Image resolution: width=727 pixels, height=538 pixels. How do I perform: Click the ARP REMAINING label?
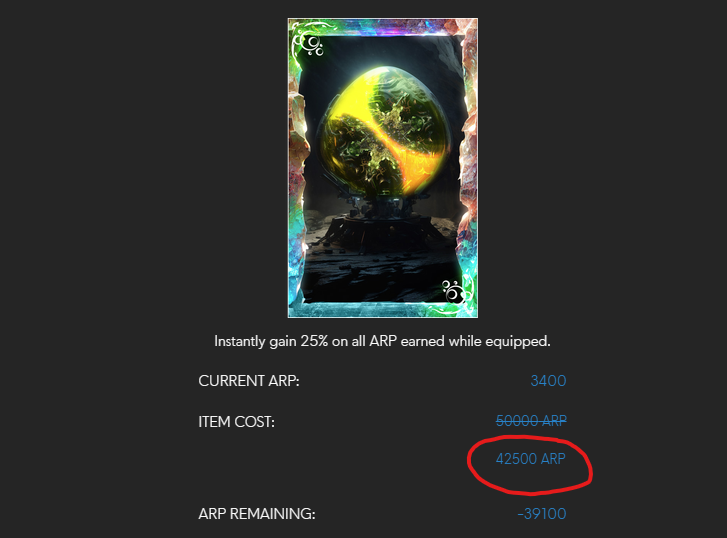[257, 514]
